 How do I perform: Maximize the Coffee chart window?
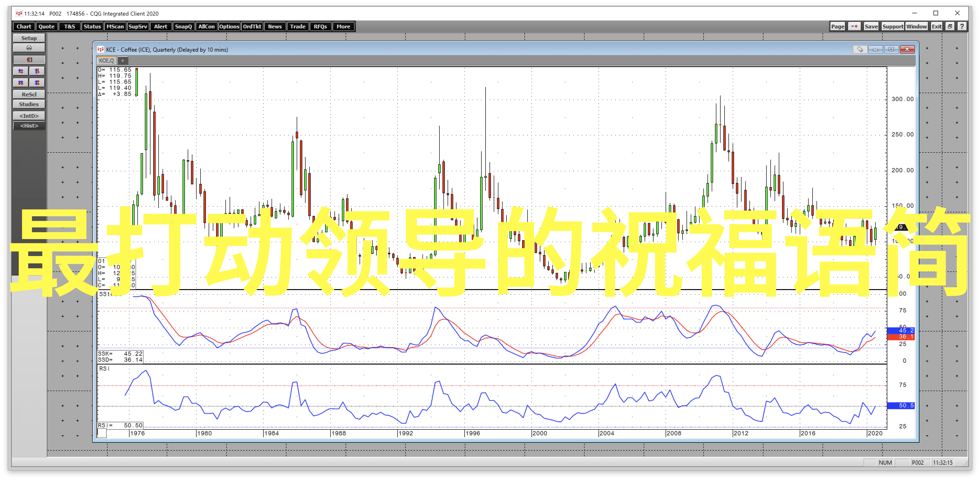891,49
